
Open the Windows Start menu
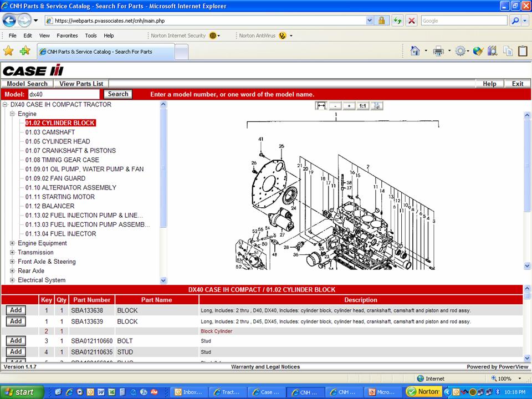point(22,392)
